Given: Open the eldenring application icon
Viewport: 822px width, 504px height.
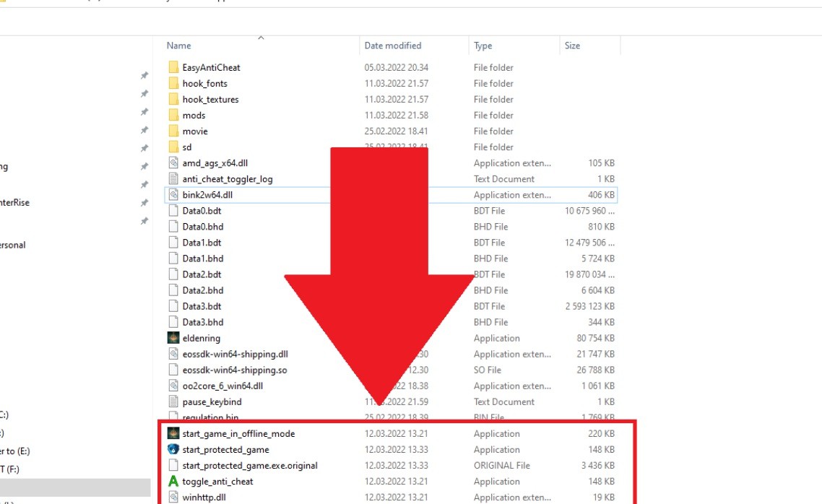Looking at the screenshot, I should pyautogui.click(x=173, y=338).
